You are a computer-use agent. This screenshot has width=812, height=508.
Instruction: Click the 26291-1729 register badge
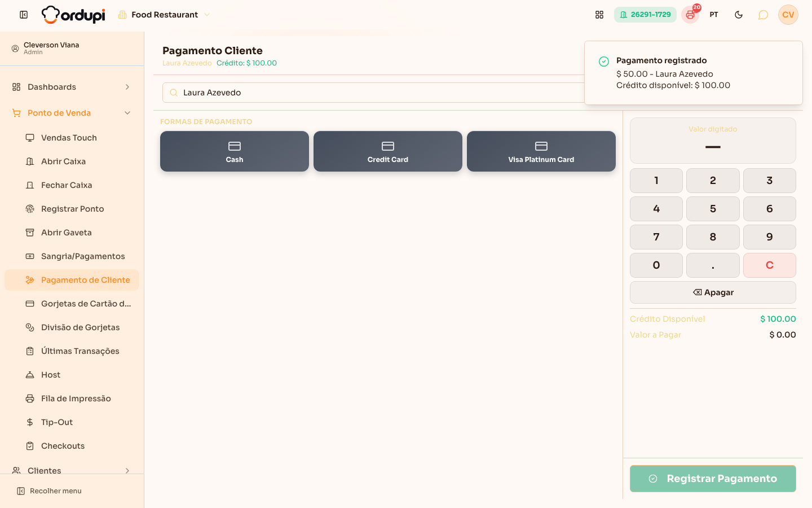click(x=645, y=15)
